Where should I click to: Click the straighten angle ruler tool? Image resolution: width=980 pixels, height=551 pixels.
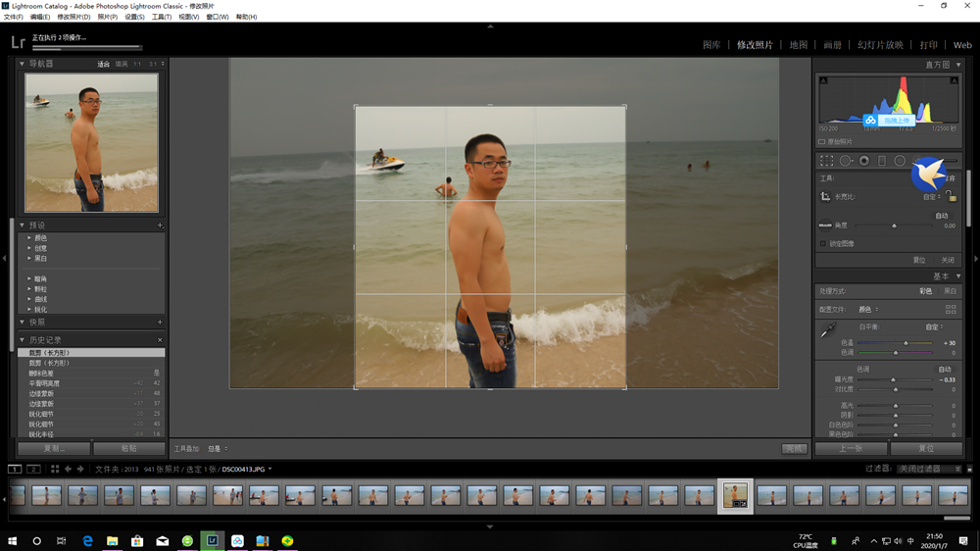point(825,225)
